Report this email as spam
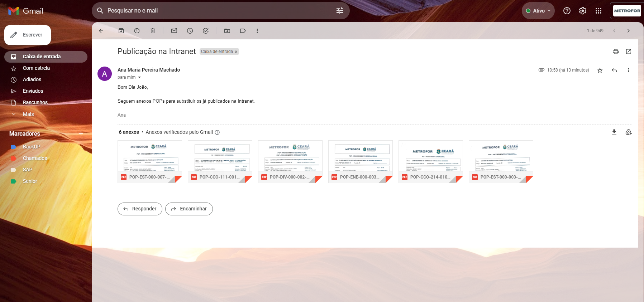 [137, 31]
